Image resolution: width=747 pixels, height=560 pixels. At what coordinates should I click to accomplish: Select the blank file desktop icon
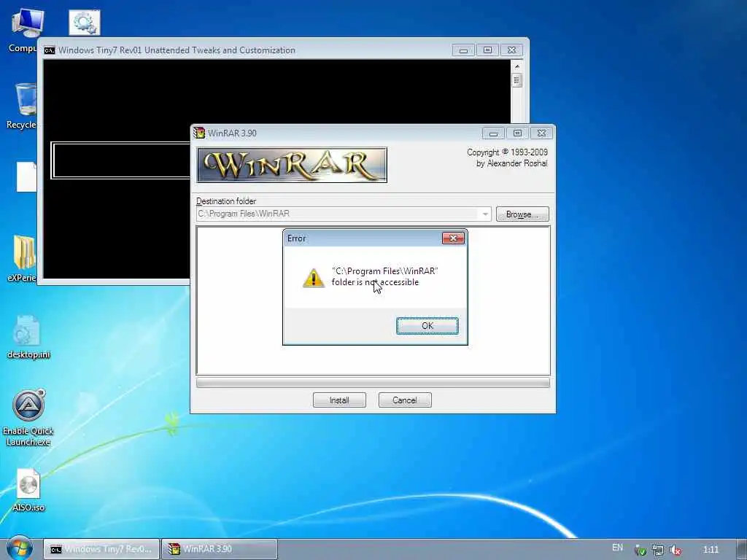point(27,176)
